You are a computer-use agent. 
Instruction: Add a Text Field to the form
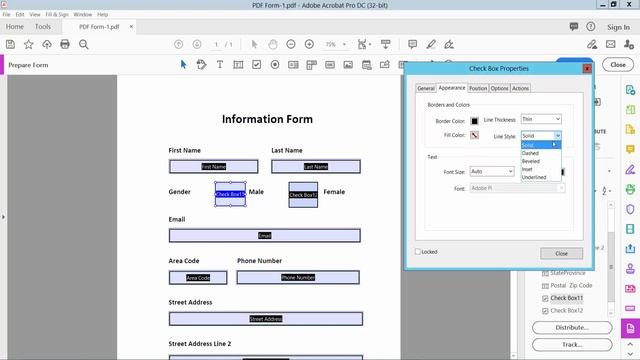(x=238, y=64)
